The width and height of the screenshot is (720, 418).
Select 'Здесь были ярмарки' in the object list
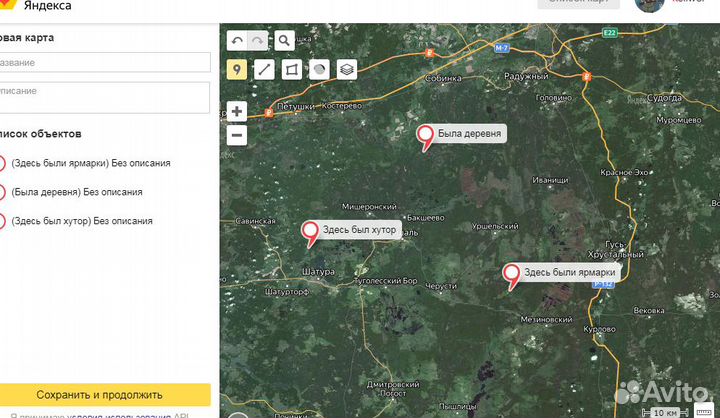pyautogui.click(x=90, y=163)
